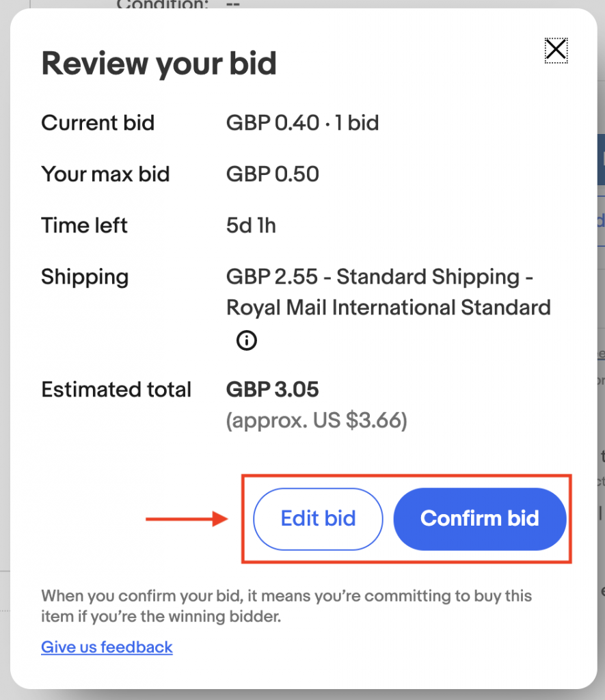
Task: Click the GBP 0.50 max bid amount
Action: pyautogui.click(x=273, y=174)
